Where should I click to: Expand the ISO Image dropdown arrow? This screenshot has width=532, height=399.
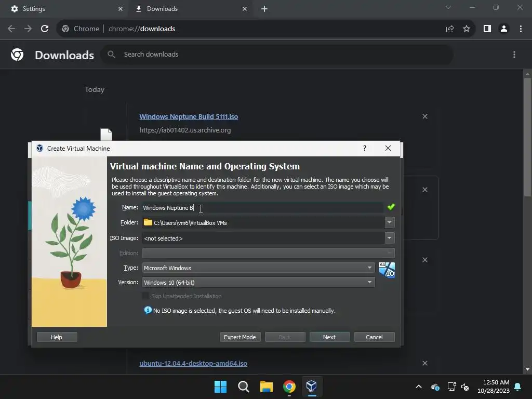(390, 238)
